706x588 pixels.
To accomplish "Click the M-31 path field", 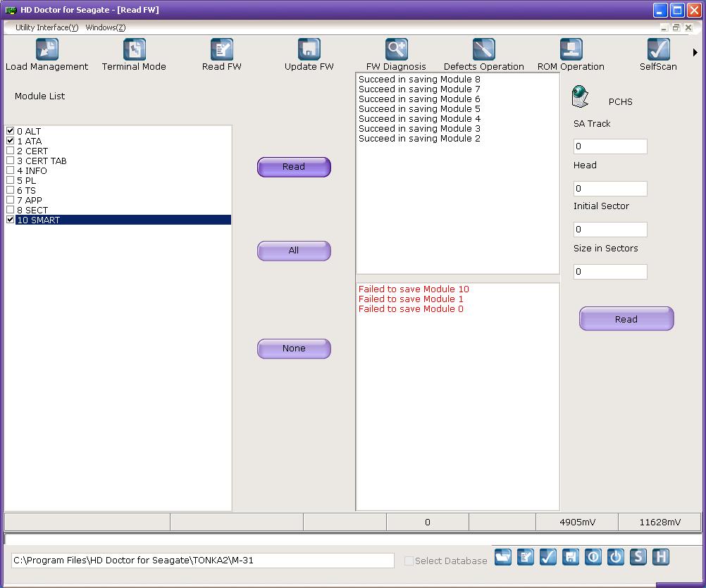I will pyautogui.click(x=203, y=561).
